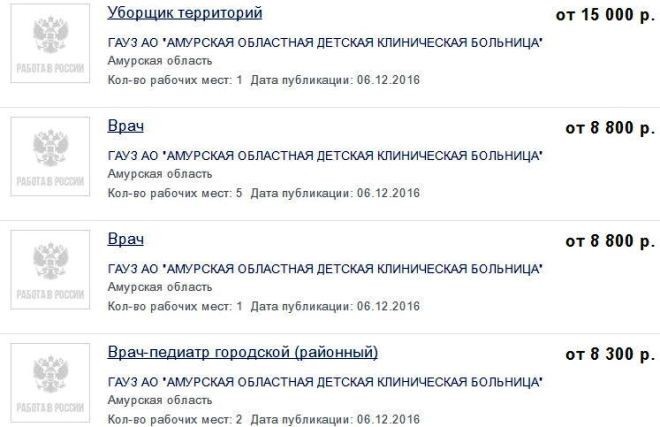Click employer name under Врач with 1 place

tap(325, 270)
